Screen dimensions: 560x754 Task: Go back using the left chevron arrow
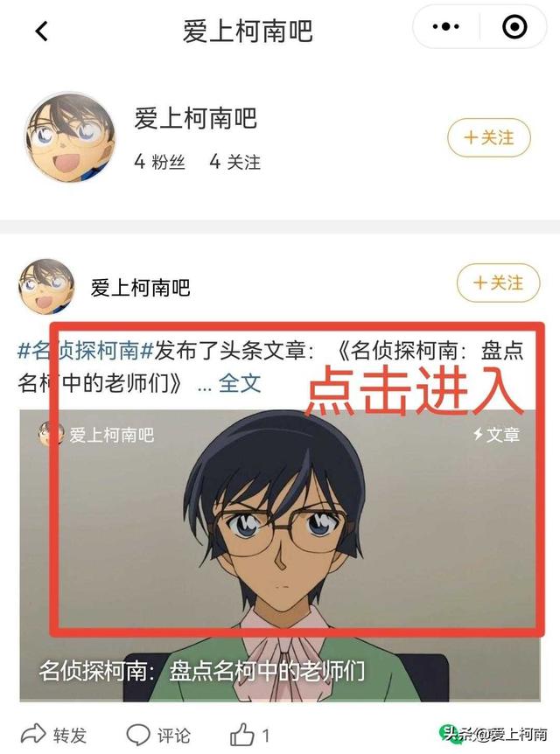pyautogui.click(x=42, y=31)
